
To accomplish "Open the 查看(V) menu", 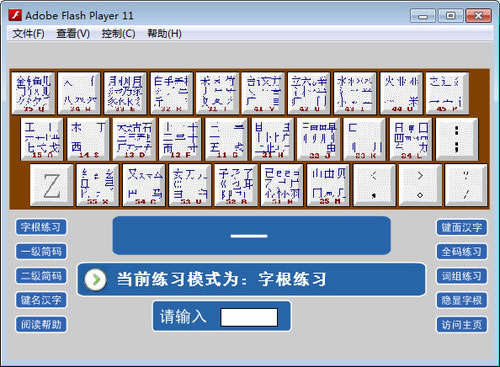I will coord(73,33).
